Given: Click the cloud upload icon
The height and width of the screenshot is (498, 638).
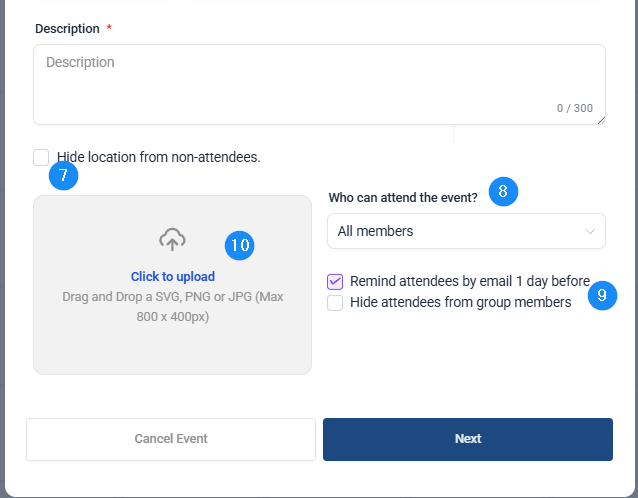Looking at the screenshot, I should coord(172,239).
